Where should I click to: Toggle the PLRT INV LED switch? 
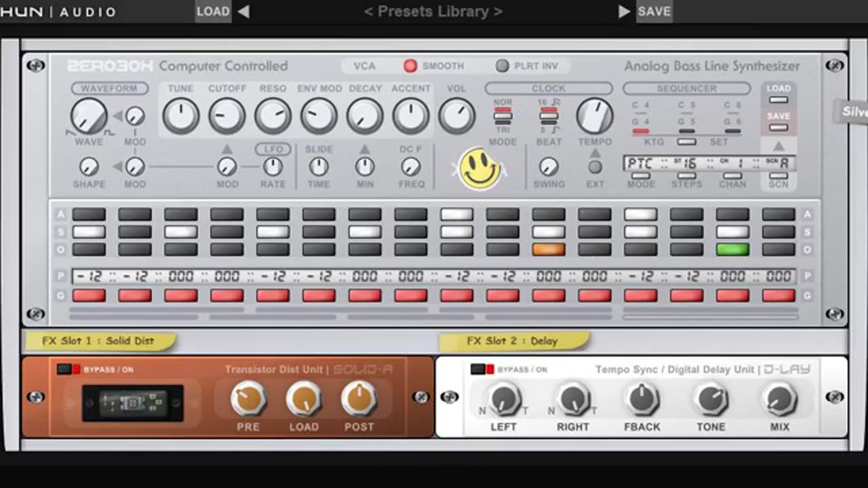pyautogui.click(x=502, y=66)
